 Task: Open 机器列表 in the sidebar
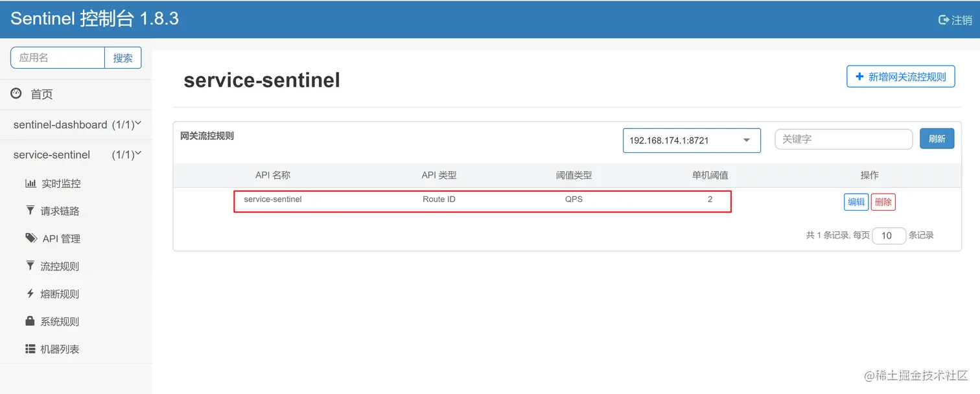[x=60, y=349]
